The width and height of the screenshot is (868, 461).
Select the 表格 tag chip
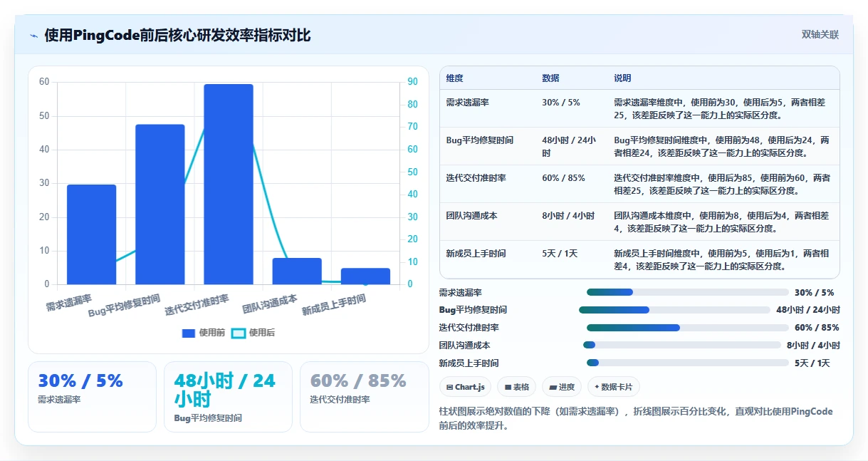[516, 387]
